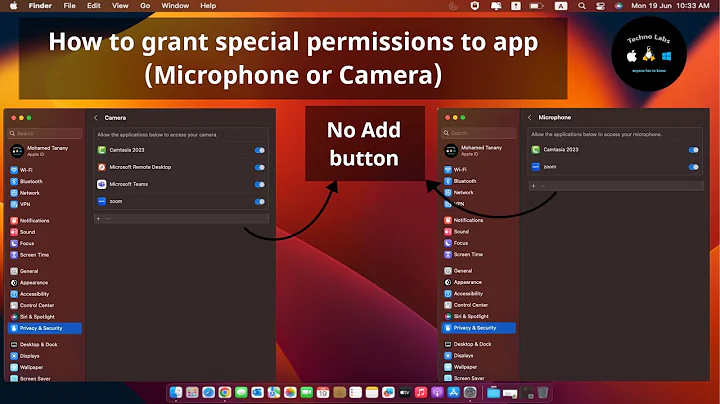Toggle Microsoft Teams camera access
The height and width of the screenshot is (404, 720).
(x=260, y=185)
